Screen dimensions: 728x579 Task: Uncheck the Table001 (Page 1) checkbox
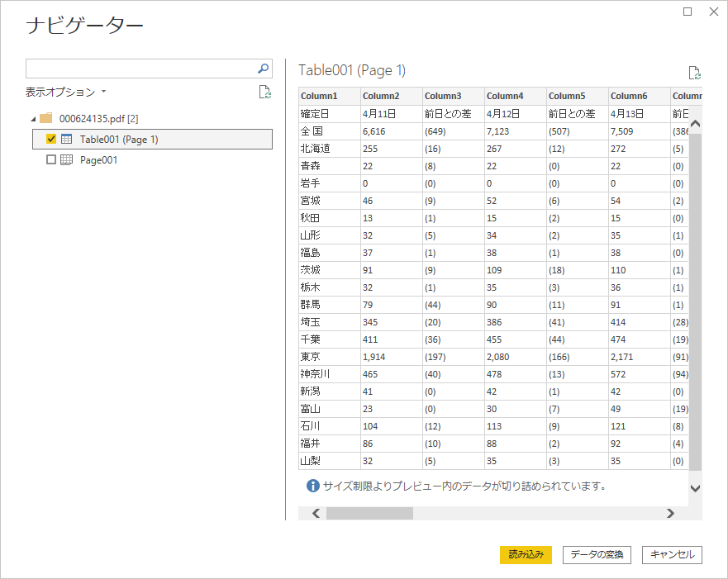coord(51,139)
